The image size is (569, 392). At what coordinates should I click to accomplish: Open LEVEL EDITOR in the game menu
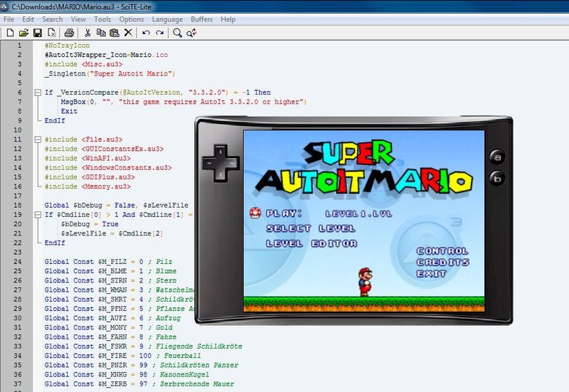(x=312, y=243)
